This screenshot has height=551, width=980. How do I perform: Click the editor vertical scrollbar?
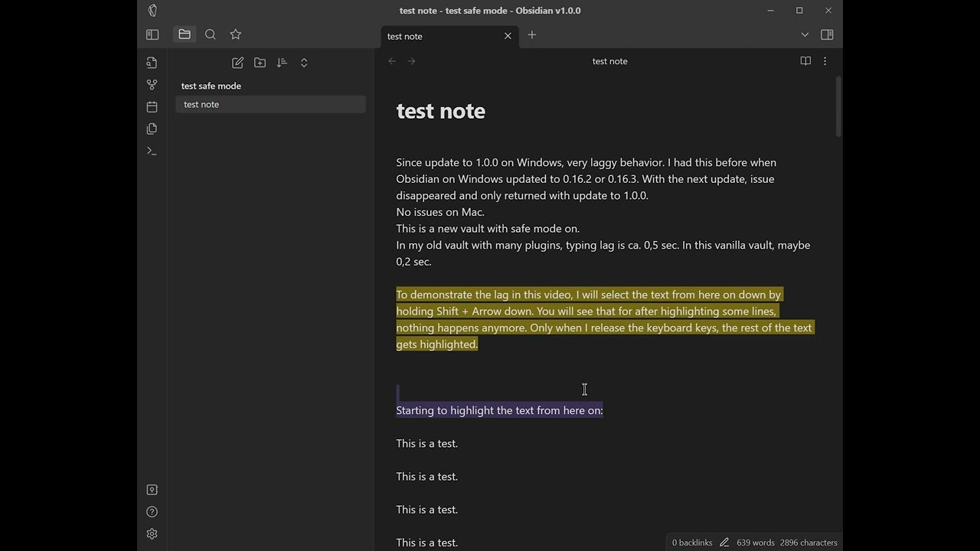pyautogui.click(x=838, y=107)
